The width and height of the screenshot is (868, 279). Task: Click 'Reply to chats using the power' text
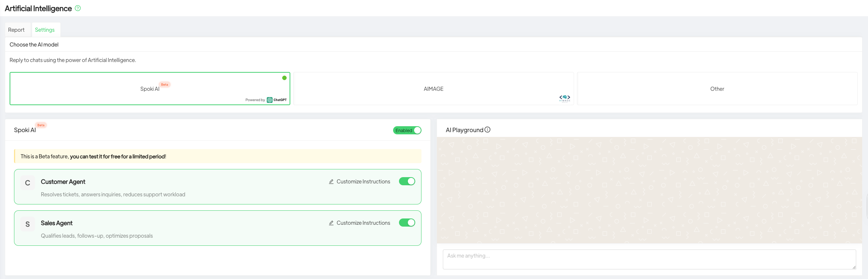pyautogui.click(x=73, y=60)
